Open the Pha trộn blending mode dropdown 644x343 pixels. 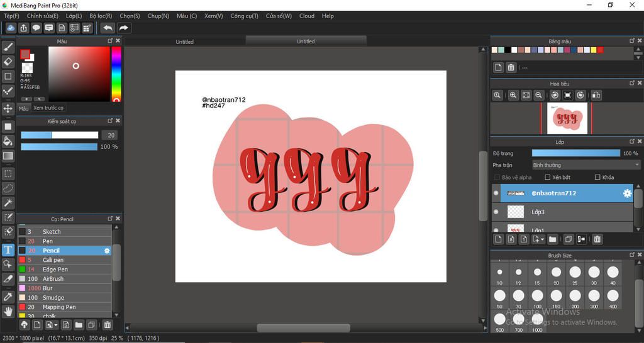click(586, 165)
